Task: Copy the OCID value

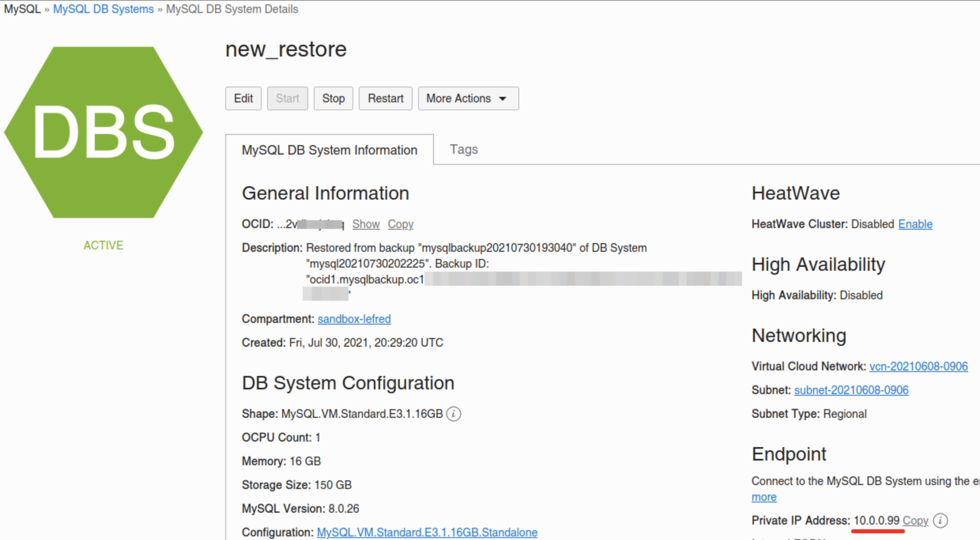Action: [400, 224]
